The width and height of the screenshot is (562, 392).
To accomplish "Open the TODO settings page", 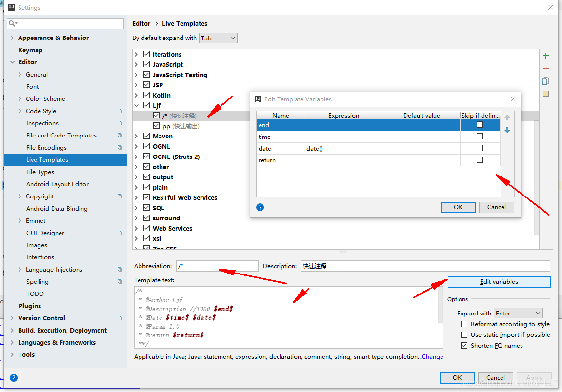I will (35, 294).
